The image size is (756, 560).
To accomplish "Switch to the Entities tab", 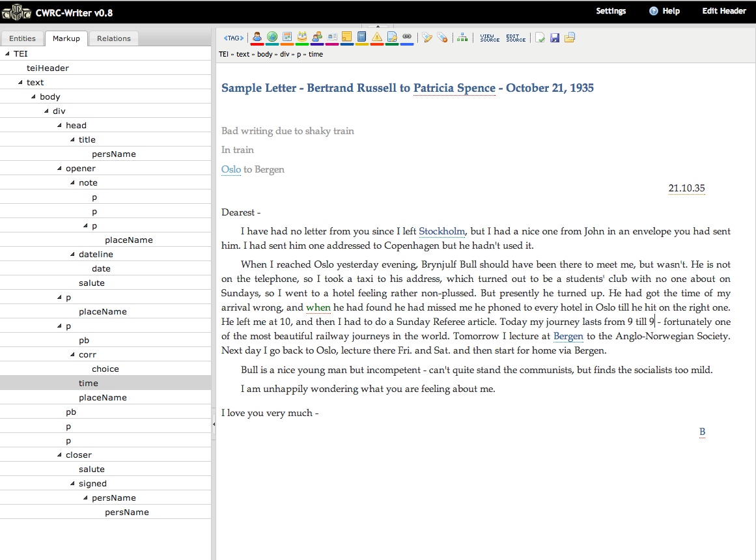I will click(x=22, y=38).
